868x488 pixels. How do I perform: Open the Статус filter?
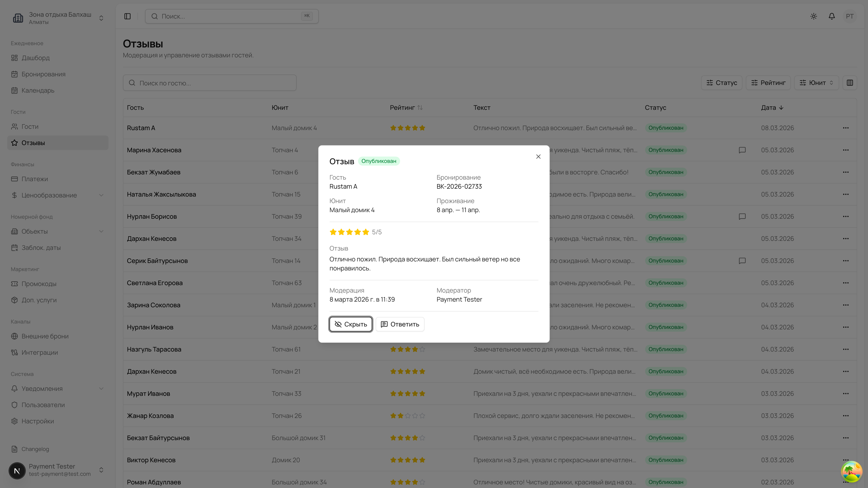tap(722, 82)
